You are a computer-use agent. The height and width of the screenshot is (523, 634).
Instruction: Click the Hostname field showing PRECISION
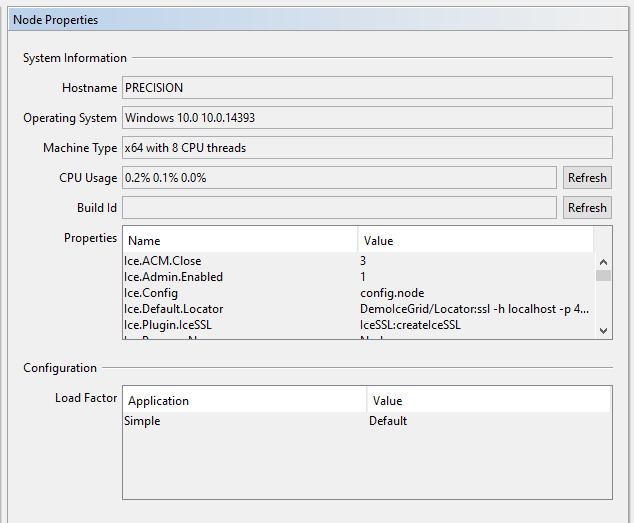pos(367,88)
